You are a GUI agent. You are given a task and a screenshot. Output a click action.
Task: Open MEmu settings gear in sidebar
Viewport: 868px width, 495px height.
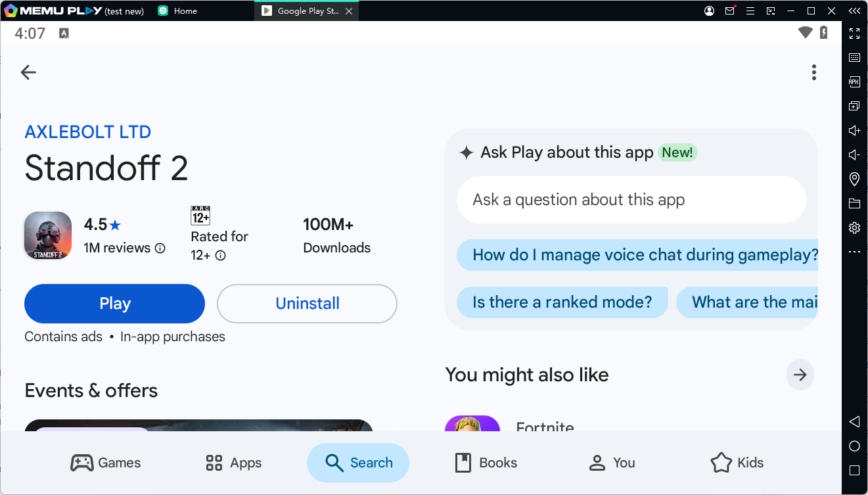click(854, 227)
